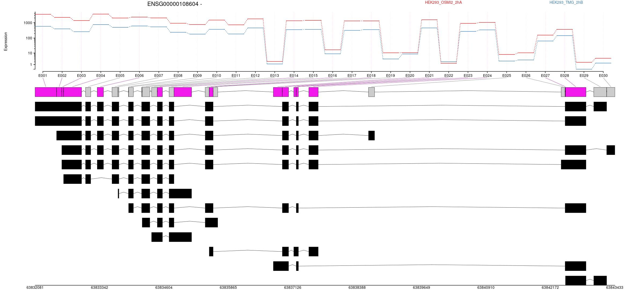This screenshot has width=644, height=292.
Task: Click the red expression line above E001
Action: [43, 14]
